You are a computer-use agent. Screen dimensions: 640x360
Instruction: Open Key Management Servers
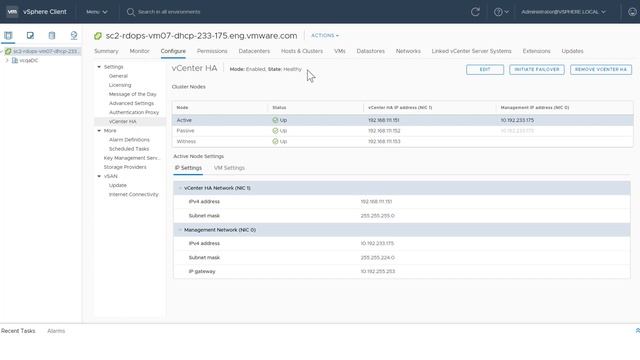(131, 158)
